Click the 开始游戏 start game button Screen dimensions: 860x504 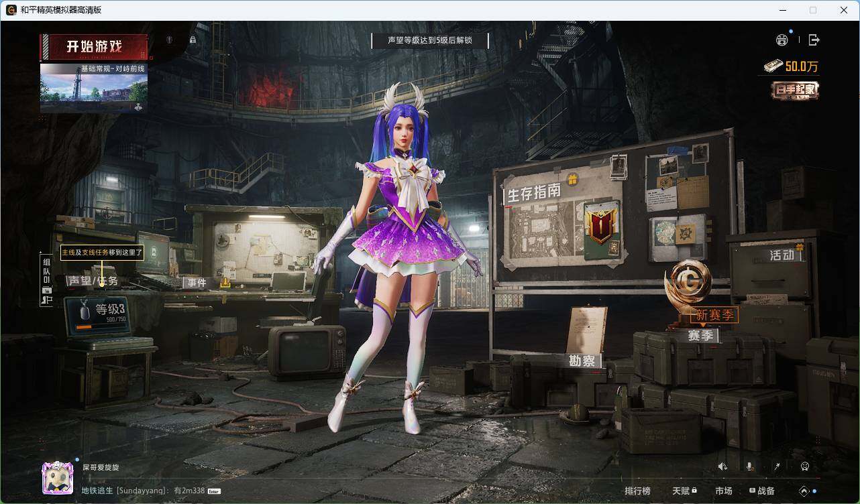tap(94, 47)
